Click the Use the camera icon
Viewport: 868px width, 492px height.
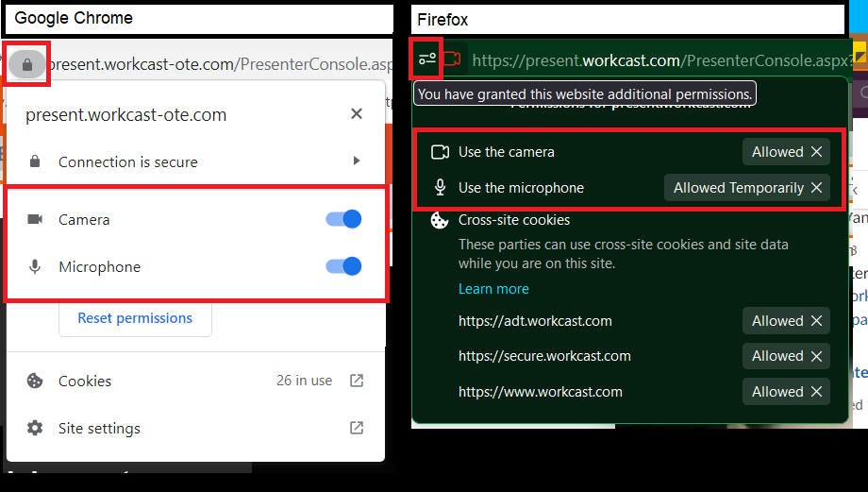[440, 152]
